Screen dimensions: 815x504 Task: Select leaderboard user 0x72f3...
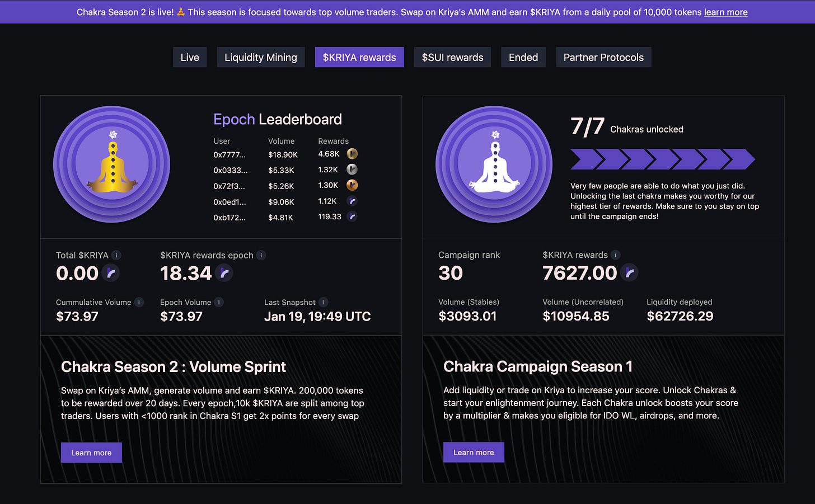click(x=229, y=186)
